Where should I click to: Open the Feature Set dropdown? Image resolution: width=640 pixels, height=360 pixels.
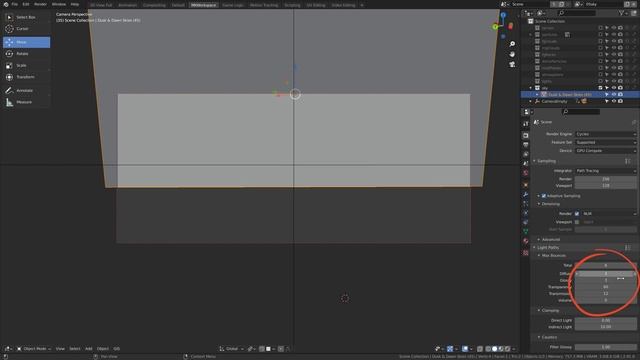tap(606, 142)
